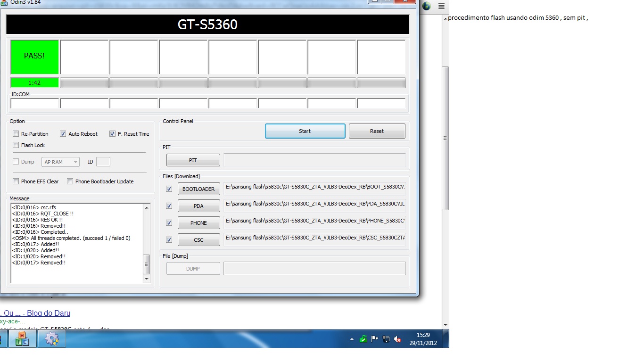Open the MFC blocks app in taskbar
644x362 pixels.
click(x=22, y=339)
